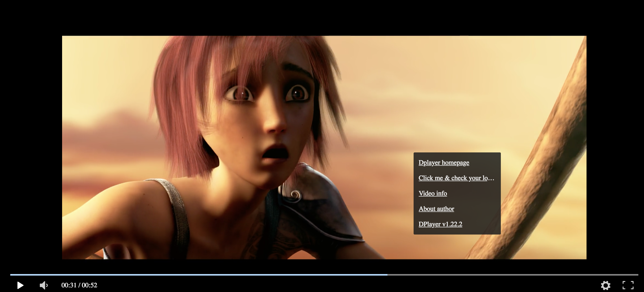
Task: Open the Dplayer homepage link
Action: [x=444, y=163]
